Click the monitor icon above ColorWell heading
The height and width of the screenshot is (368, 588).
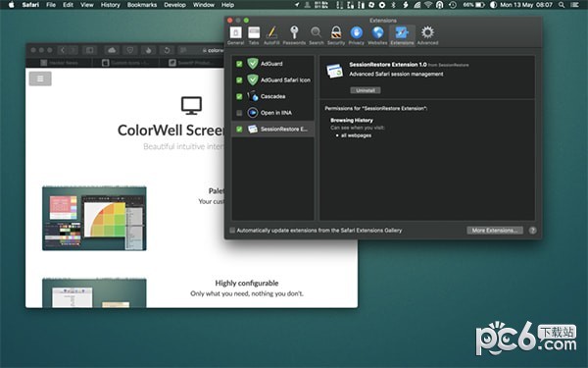pos(191,106)
